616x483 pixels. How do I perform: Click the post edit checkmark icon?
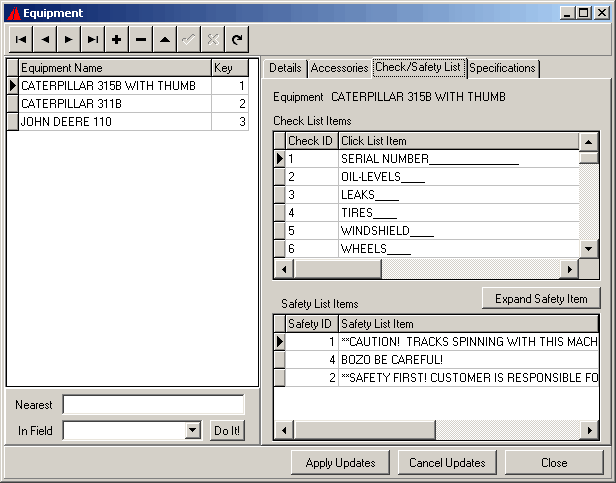coord(189,39)
